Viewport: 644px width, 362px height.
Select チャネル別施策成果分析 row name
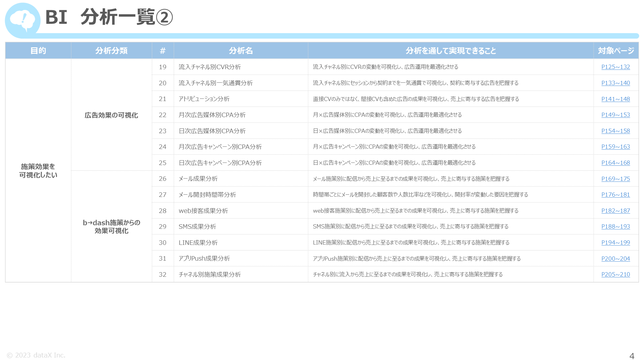click(210, 274)
